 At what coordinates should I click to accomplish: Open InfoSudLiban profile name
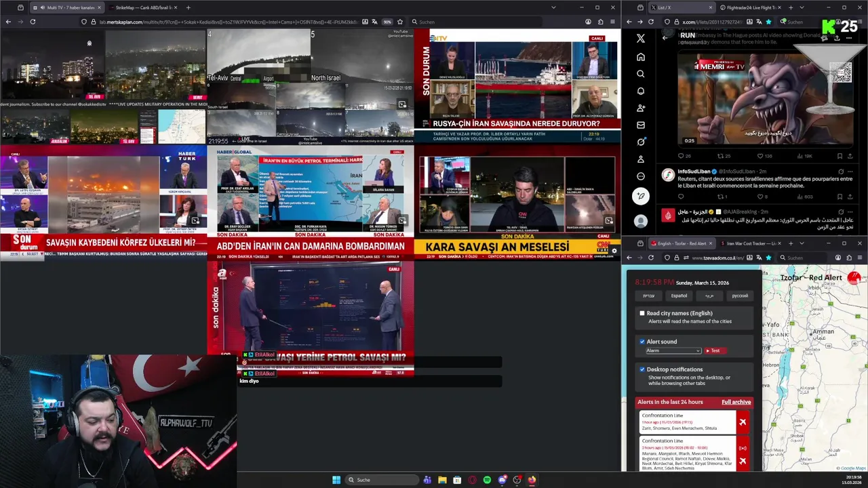693,171
